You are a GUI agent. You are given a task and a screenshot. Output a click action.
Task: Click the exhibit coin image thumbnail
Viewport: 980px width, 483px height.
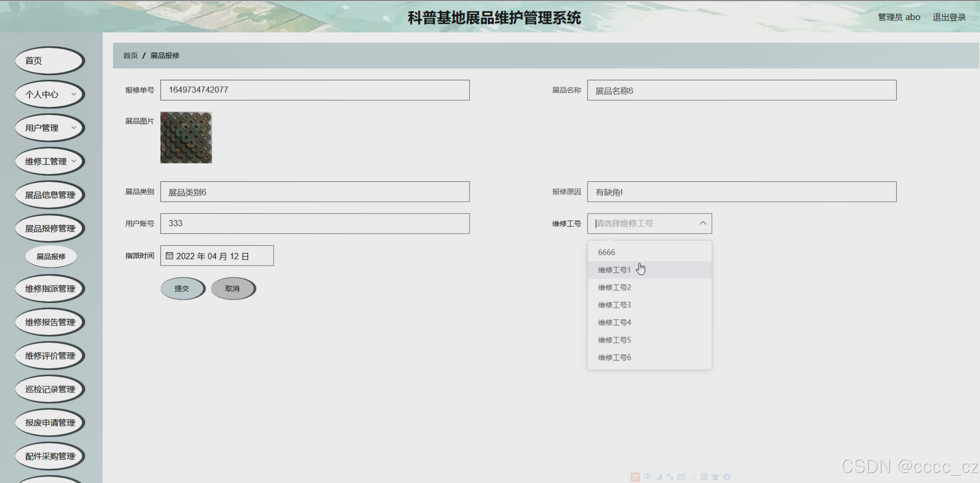(x=186, y=138)
